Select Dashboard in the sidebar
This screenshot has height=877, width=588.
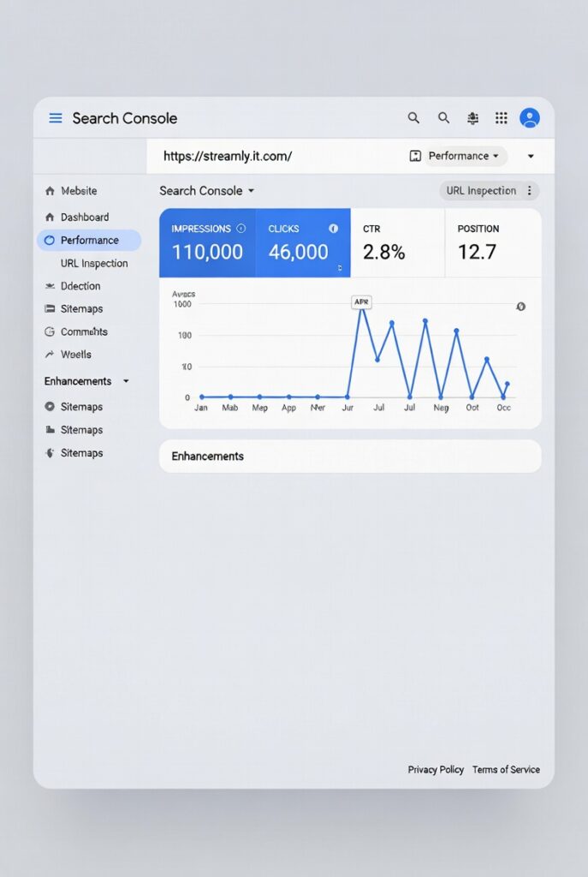(x=84, y=218)
